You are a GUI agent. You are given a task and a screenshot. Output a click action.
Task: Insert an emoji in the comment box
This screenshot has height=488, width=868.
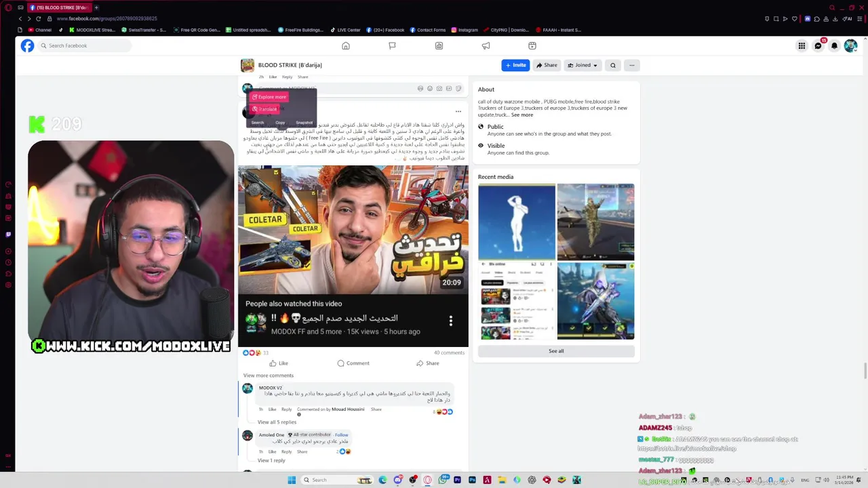(x=430, y=88)
